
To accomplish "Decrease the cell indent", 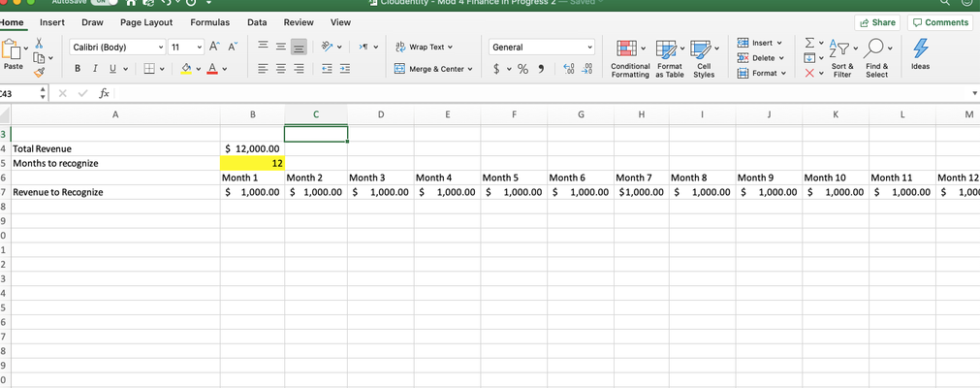I will (x=327, y=69).
